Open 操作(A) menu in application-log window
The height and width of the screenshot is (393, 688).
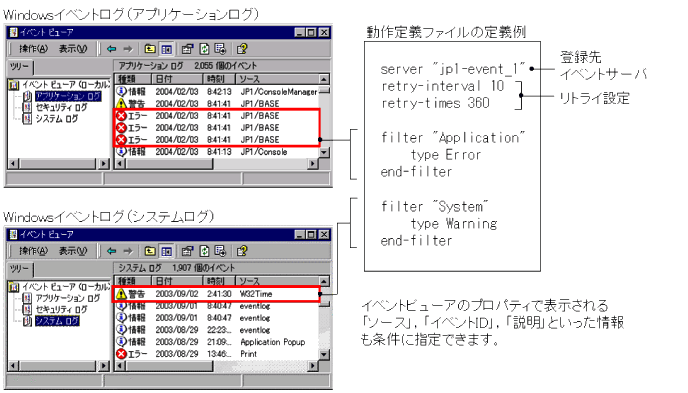tap(33, 49)
